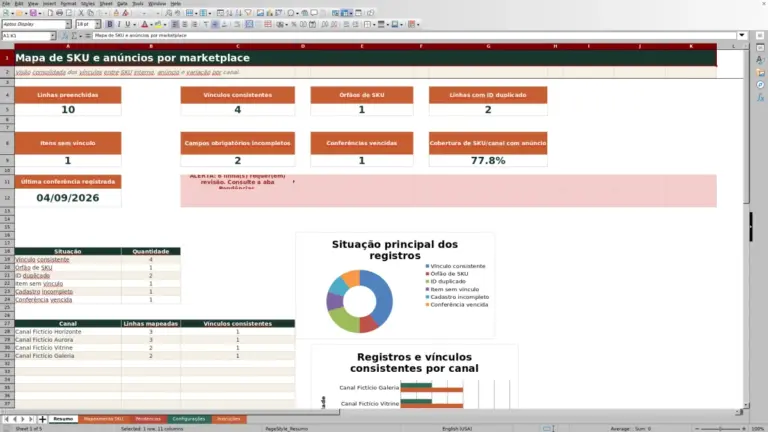This screenshot has height=432, width=768.
Task: Click the add new sheet plus button
Action: point(42,419)
